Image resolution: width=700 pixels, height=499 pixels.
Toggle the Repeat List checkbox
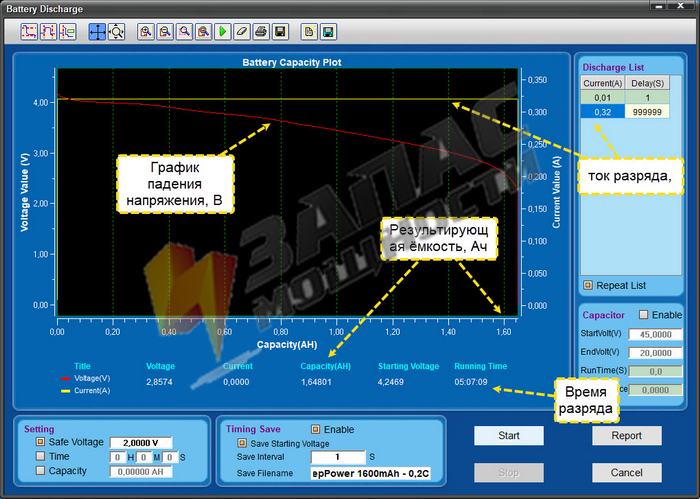[587, 285]
